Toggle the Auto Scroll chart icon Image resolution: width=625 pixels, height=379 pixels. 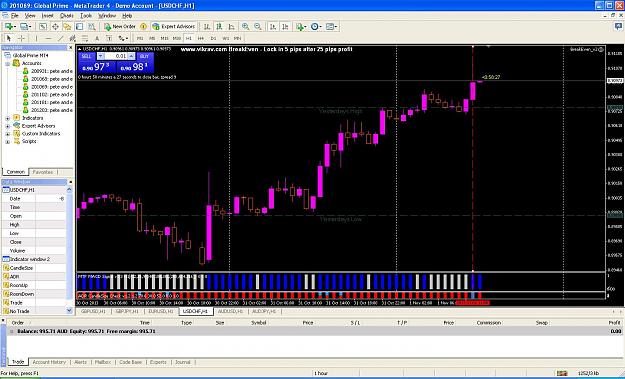click(273, 26)
